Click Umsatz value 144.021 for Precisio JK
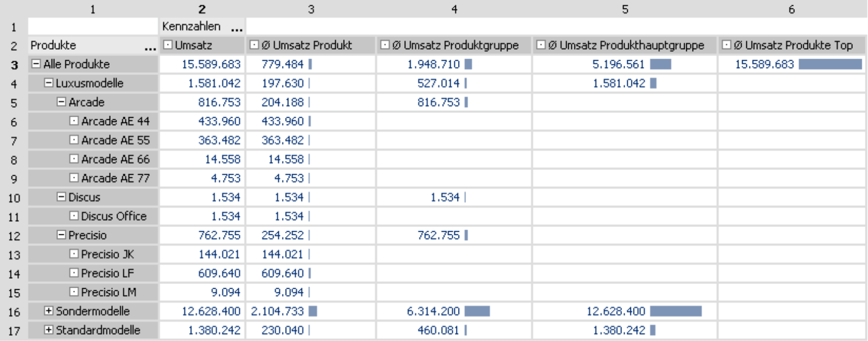 click(x=219, y=254)
